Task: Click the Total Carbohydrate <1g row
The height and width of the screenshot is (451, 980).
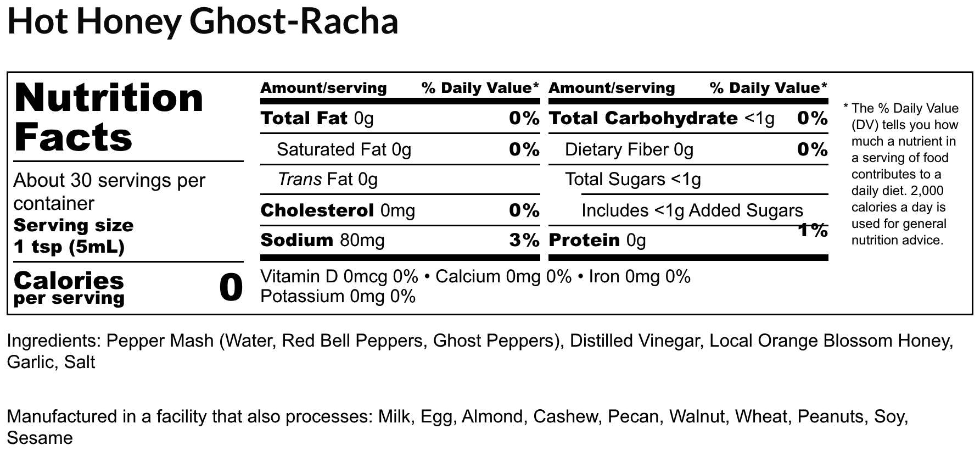Action: pyautogui.click(x=662, y=119)
